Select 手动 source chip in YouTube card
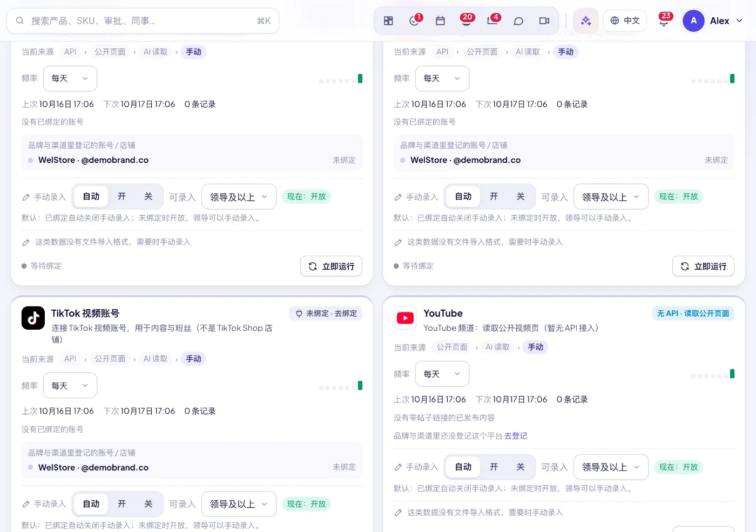Viewport: 756px width, 532px height. 536,347
